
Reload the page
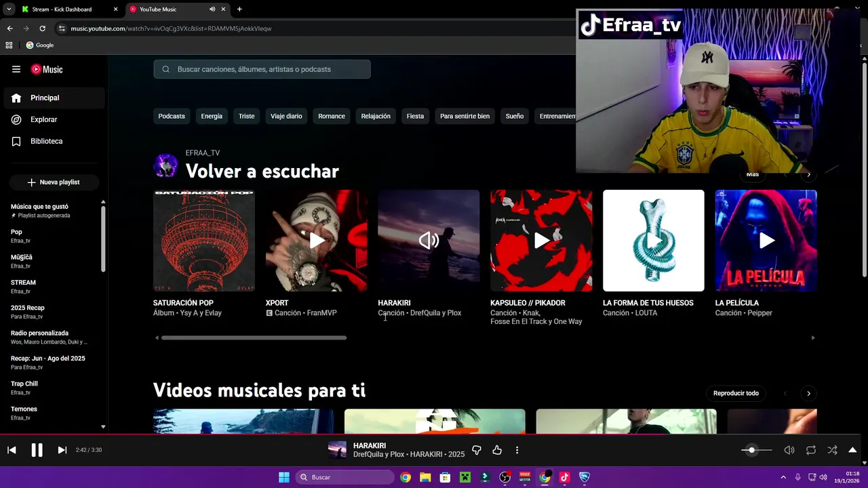(x=42, y=28)
